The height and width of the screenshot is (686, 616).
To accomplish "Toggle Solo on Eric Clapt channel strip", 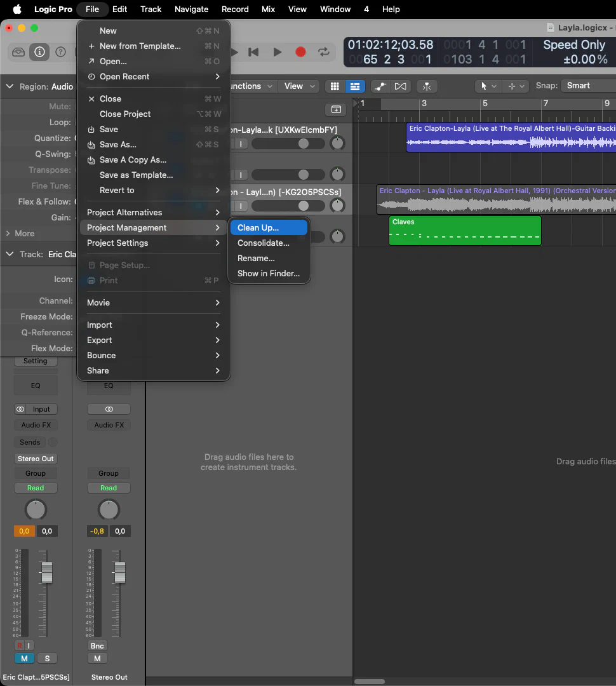I will coord(47,659).
